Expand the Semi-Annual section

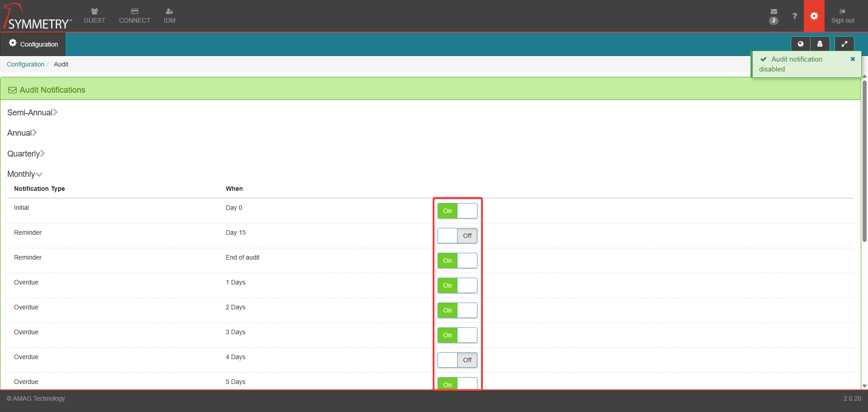[x=32, y=113]
